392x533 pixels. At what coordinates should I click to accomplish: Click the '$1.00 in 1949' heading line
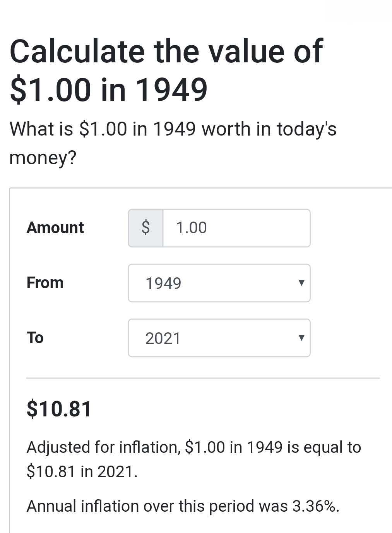point(108,90)
